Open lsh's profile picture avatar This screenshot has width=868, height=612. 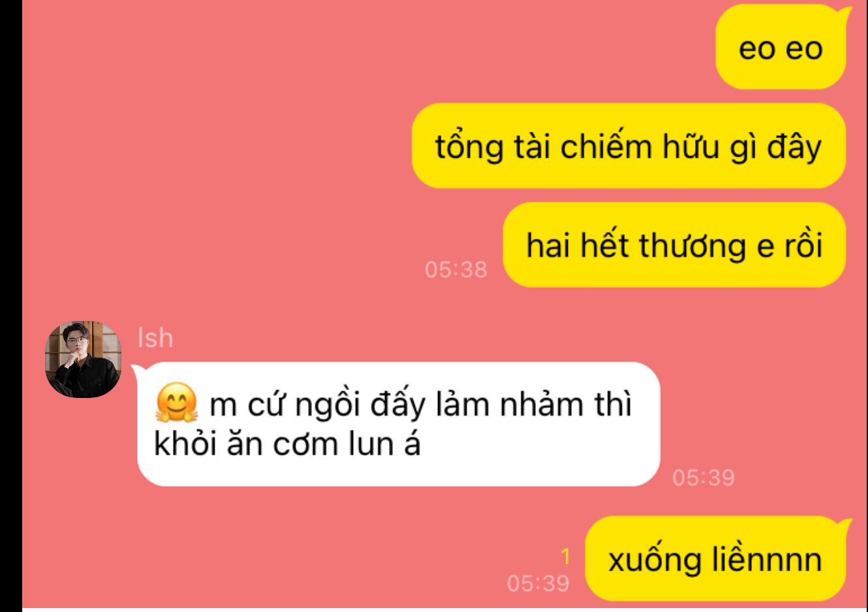click(83, 360)
